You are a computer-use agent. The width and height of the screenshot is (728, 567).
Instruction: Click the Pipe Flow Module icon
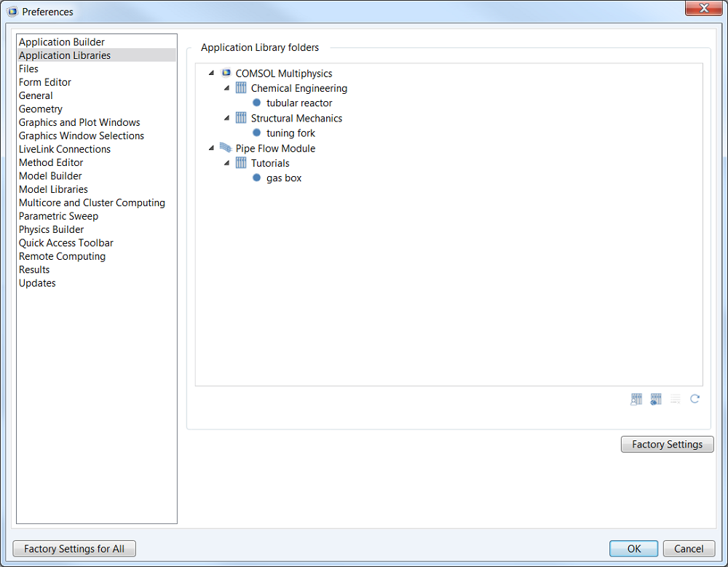pos(226,148)
